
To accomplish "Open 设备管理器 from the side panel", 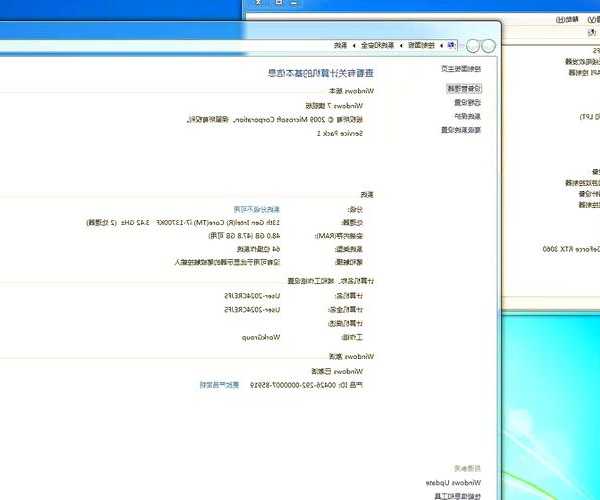I will (463, 89).
